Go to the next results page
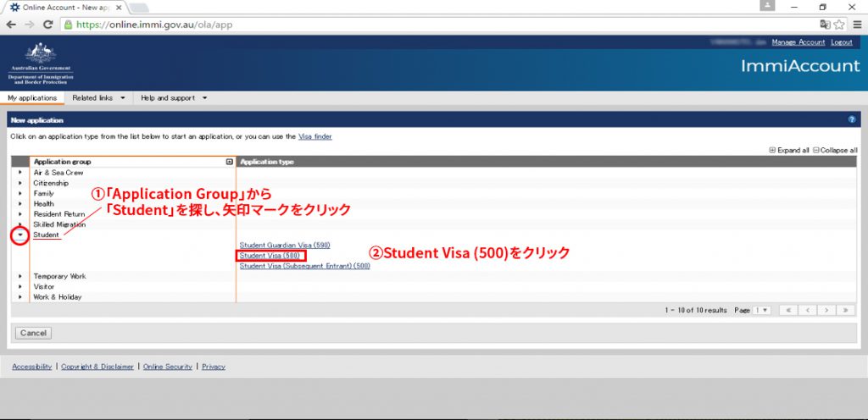This screenshot has width=868, height=420. coord(826,311)
